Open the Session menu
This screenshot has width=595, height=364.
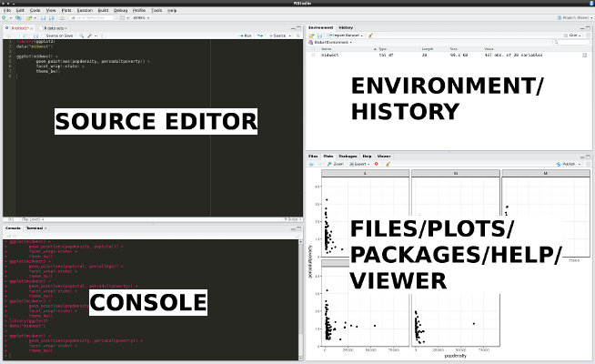tap(85, 9)
